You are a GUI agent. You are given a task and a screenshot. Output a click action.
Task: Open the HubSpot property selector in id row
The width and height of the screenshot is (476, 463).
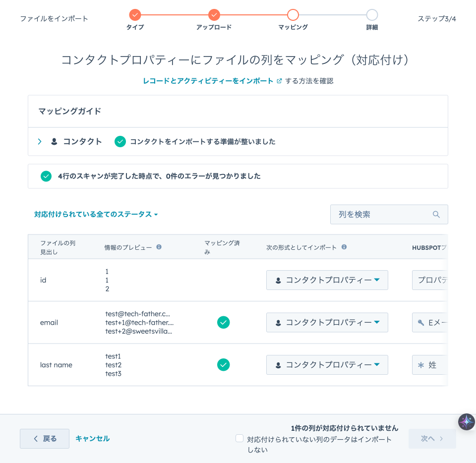click(430, 280)
